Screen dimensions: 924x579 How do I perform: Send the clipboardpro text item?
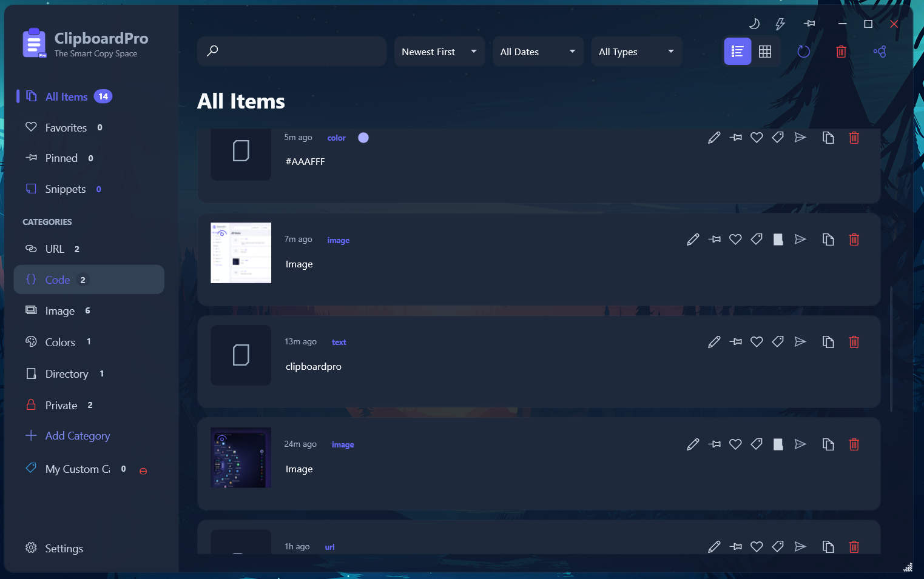coord(800,342)
